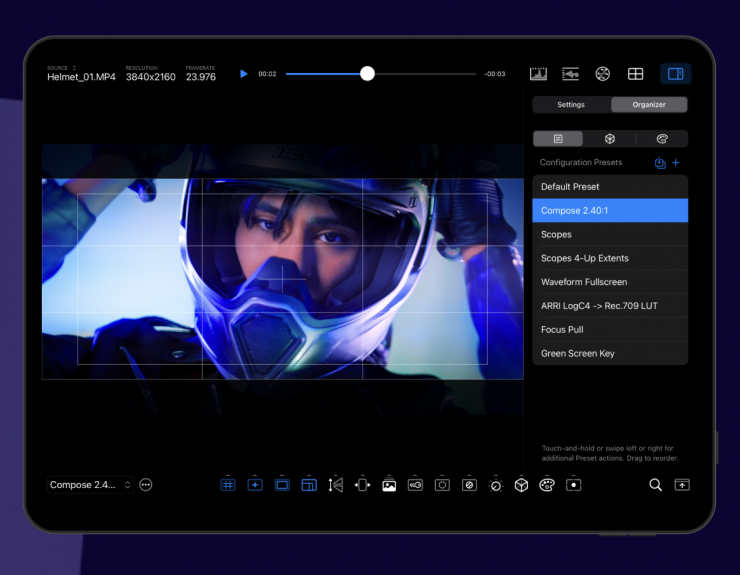Open the Source selector for Helmet_01.MP4
Screen dimensions: 740x575
pyautogui.click(x=80, y=76)
